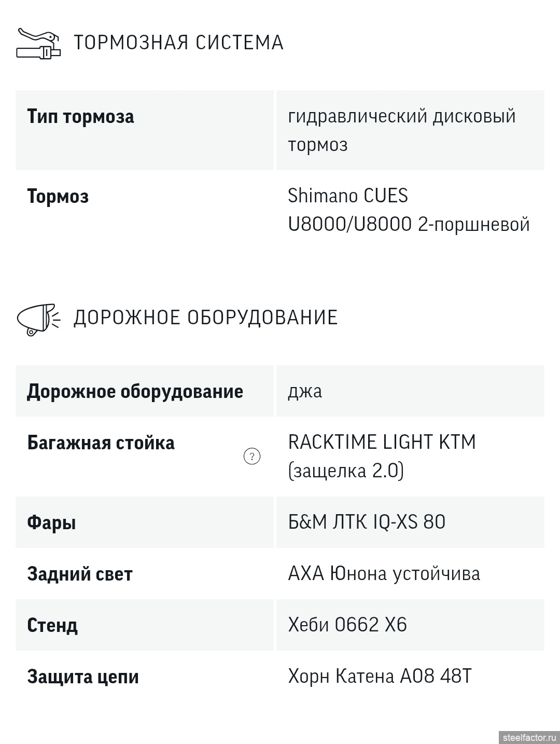Select the Задний свет label
Viewport: 560px width, 744px height.
tap(80, 574)
